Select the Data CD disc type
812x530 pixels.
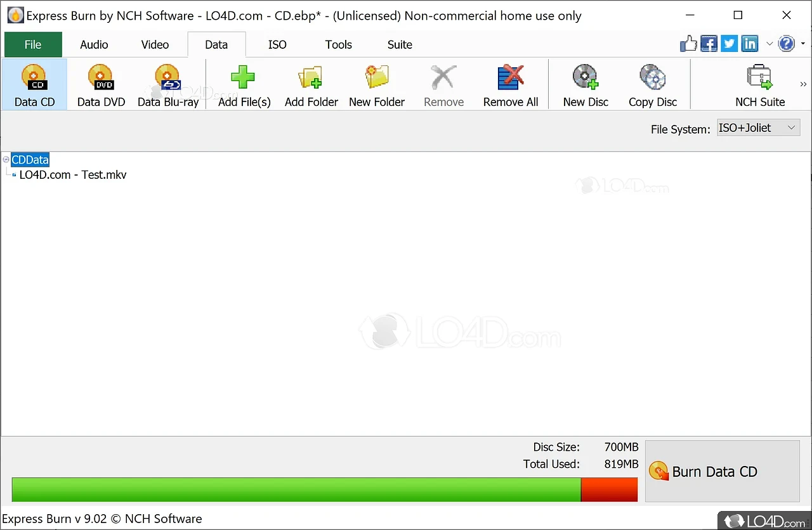click(34, 85)
